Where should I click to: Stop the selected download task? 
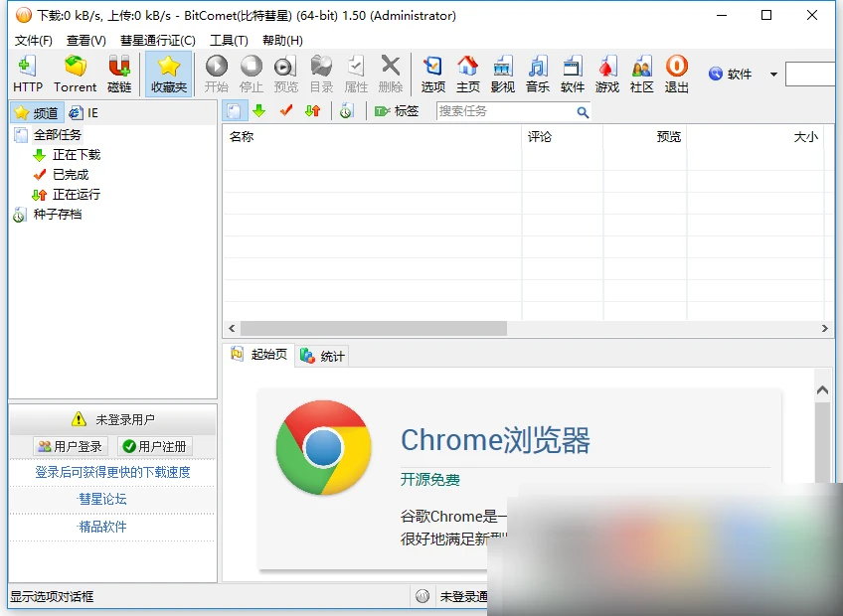click(251, 72)
